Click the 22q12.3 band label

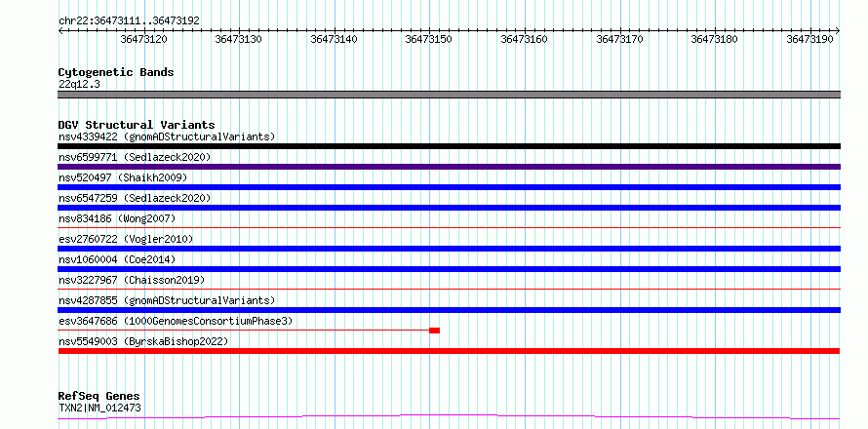[79, 84]
